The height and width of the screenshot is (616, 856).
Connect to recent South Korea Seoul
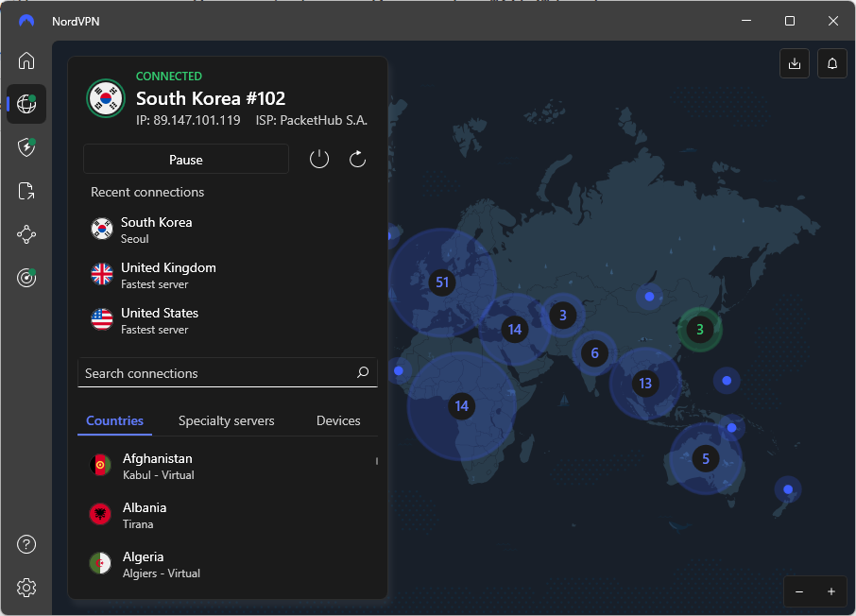coord(227,230)
